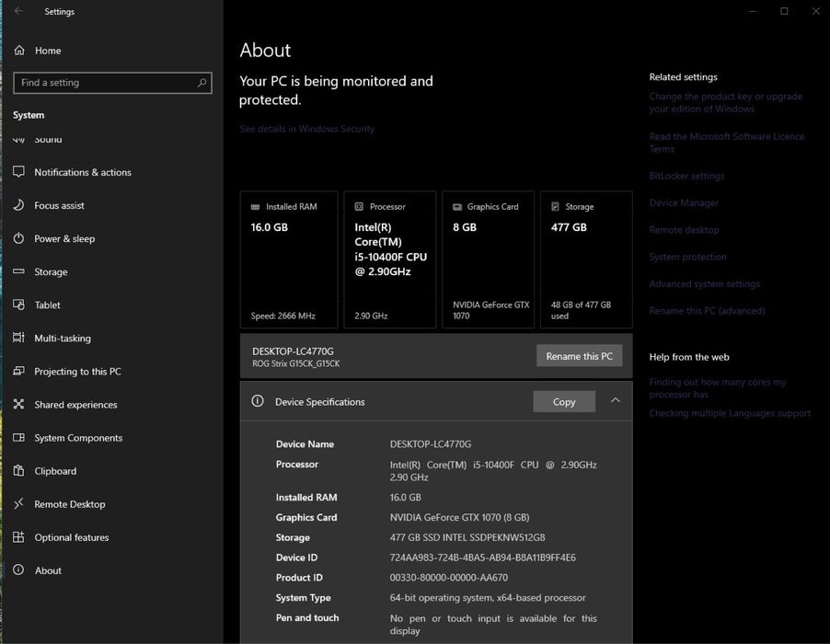Viewport: 830px width, 644px height.
Task: Focus the Find a setting search box
Action: (106, 83)
